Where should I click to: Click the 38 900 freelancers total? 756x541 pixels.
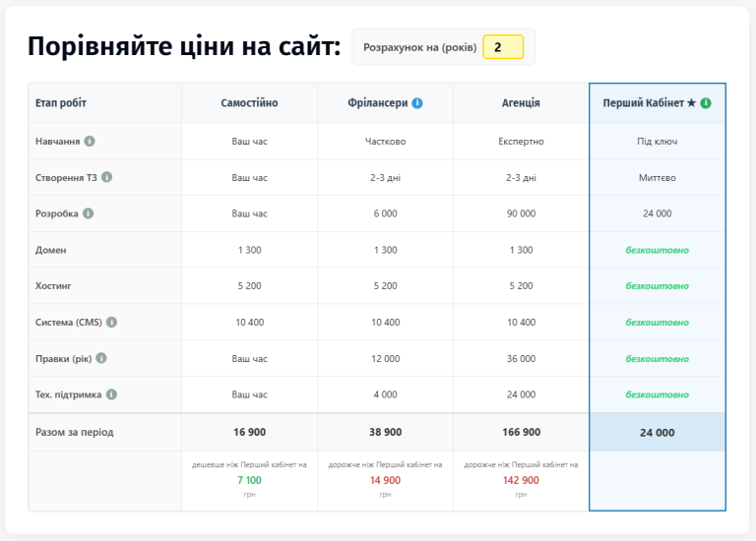(x=385, y=432)
